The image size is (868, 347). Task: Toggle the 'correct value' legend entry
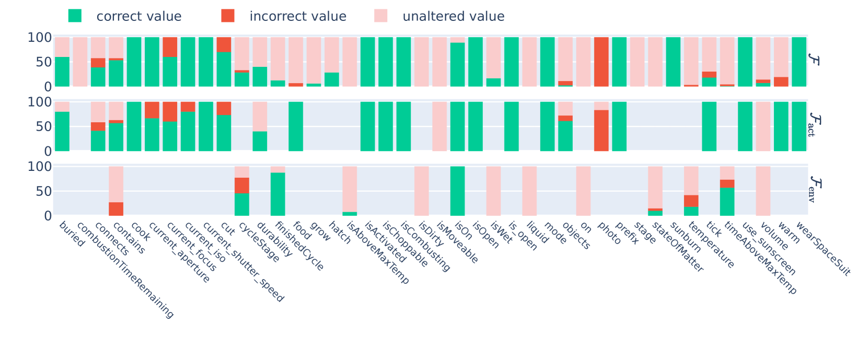[138, 16]
